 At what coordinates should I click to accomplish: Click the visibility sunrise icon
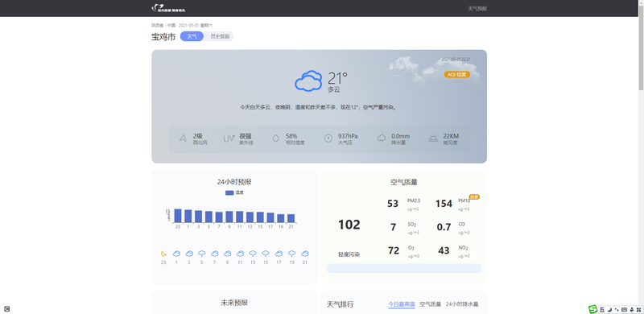click(433, 138)
